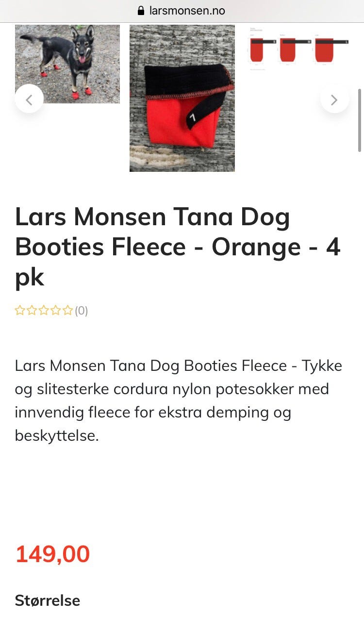Open the size chart thumbnail

[299, 49]
